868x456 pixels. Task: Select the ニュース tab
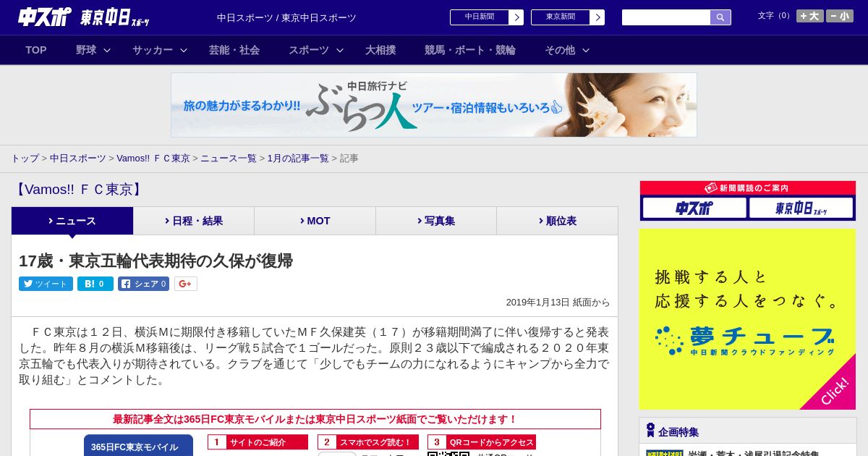coord(72,221)
